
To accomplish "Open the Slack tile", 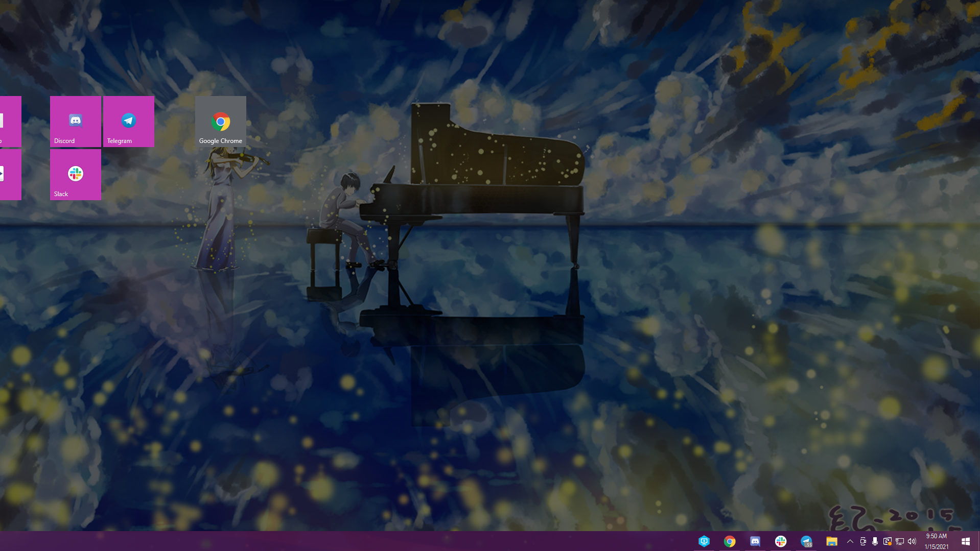I will click(x=75, y=175).
